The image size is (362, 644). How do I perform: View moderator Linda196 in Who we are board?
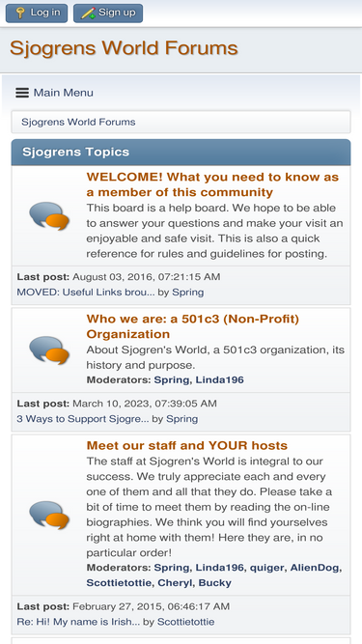tap(219, 379)
